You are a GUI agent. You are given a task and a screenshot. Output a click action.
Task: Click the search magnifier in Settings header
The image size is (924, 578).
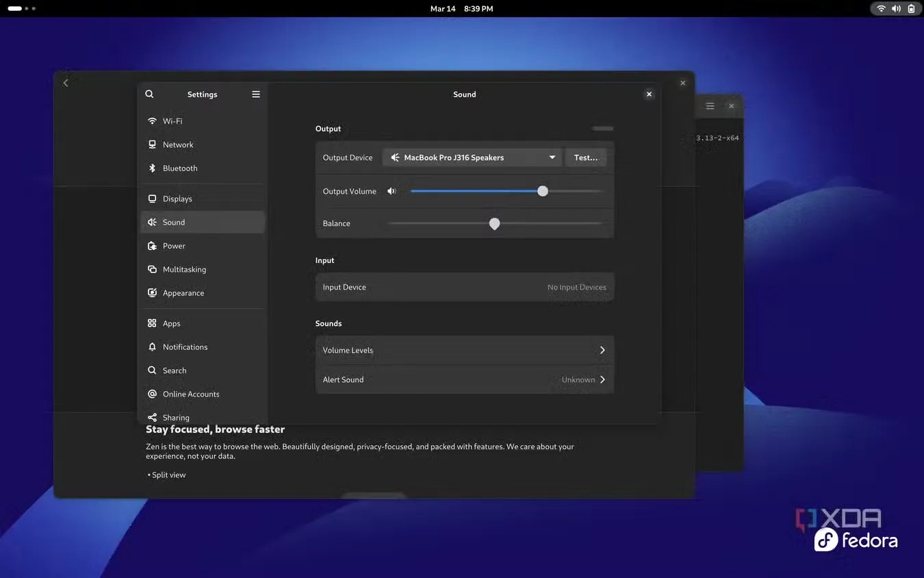coord(149,94)
